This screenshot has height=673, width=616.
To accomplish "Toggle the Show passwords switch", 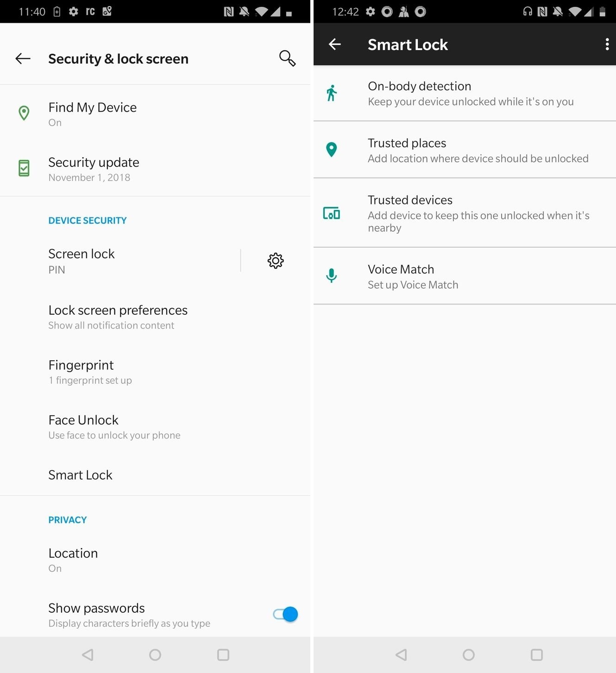I will coord(286,614).
